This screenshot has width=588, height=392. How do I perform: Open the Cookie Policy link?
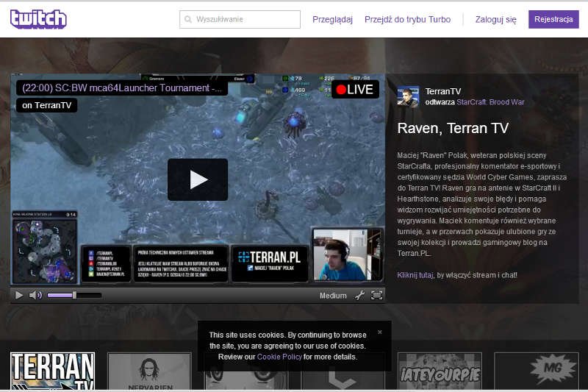[x=279, y=357]
